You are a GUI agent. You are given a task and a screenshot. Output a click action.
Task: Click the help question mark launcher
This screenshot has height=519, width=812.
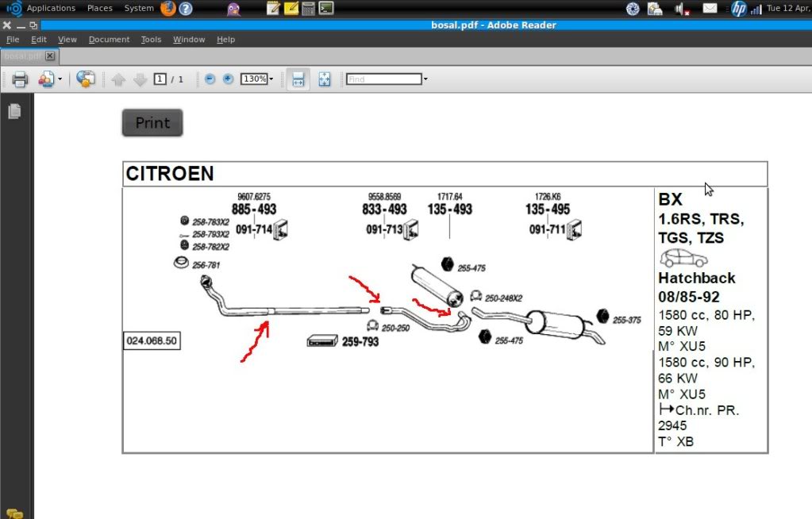(x=186, y=8)
